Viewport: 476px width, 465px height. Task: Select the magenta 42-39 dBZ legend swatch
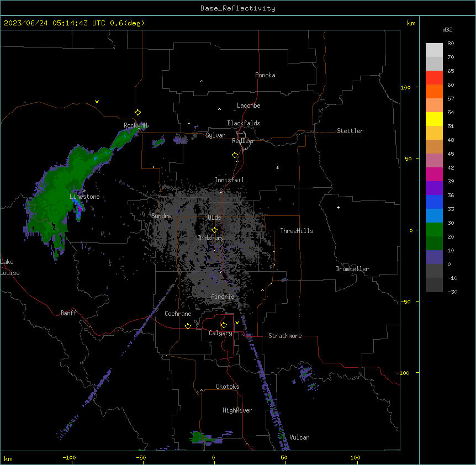(434, 174)
